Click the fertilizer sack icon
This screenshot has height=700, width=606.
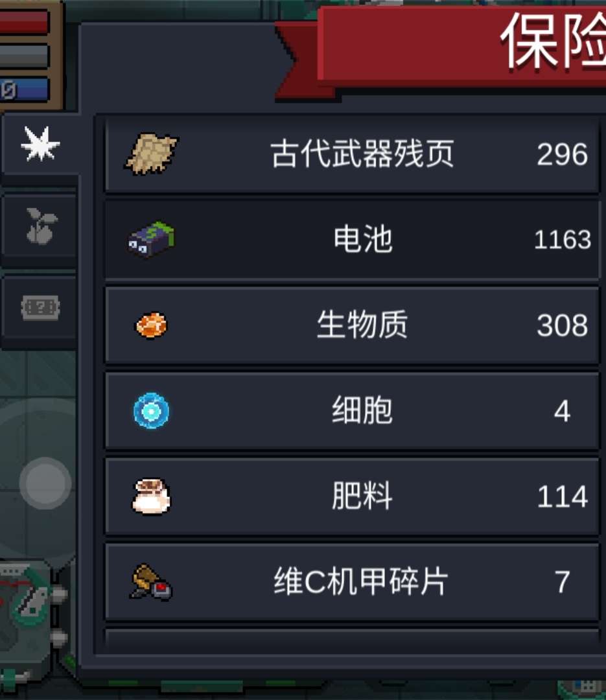coord(151,496)
